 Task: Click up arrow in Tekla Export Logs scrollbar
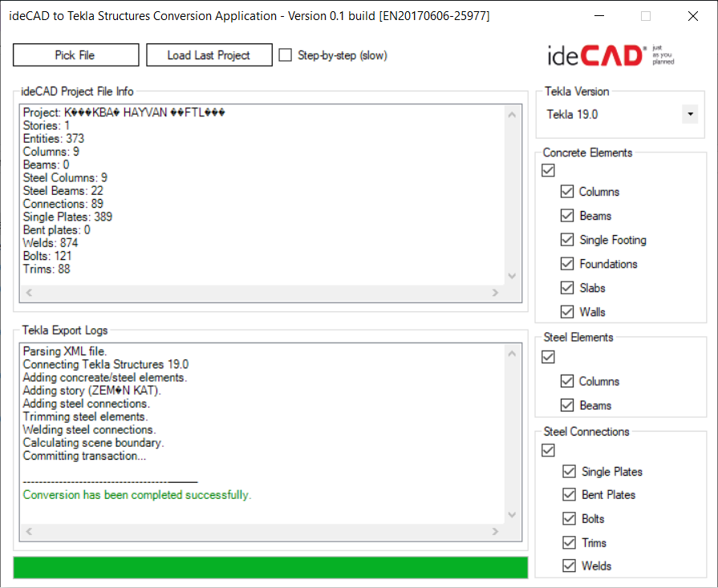point(512,354)
